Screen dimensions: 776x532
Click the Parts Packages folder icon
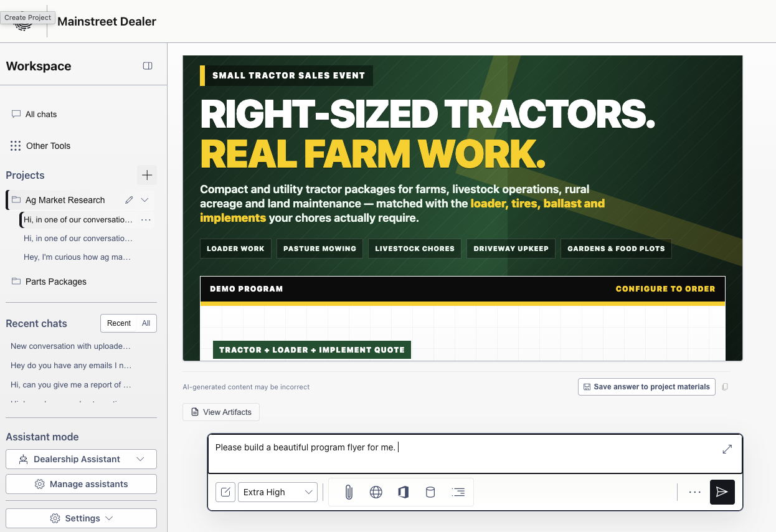coord(16,282)
